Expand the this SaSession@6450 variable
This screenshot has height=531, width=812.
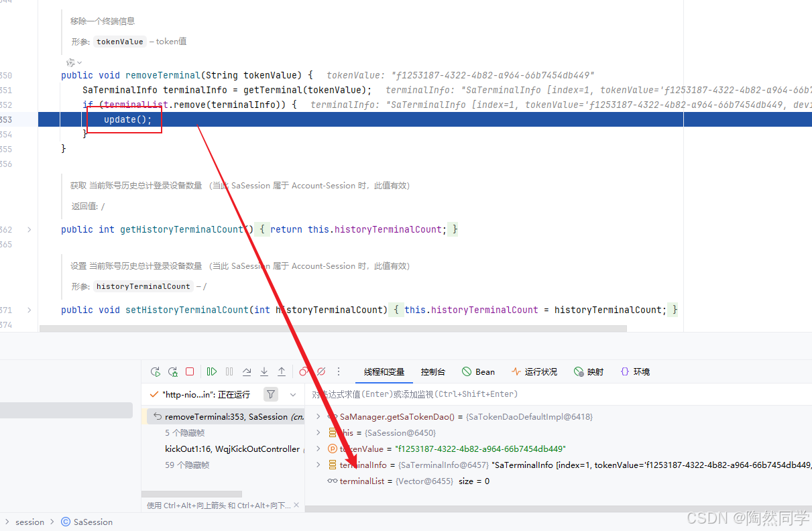click(318, 433)
